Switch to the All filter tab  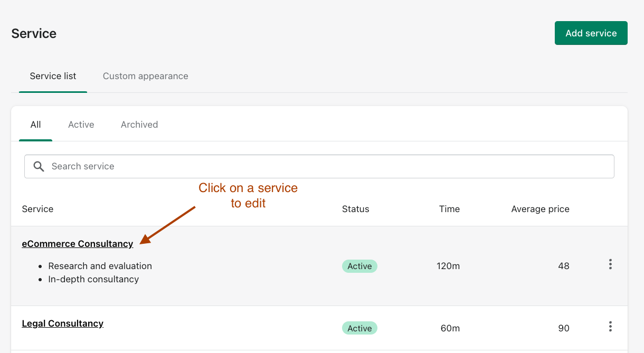35,125
